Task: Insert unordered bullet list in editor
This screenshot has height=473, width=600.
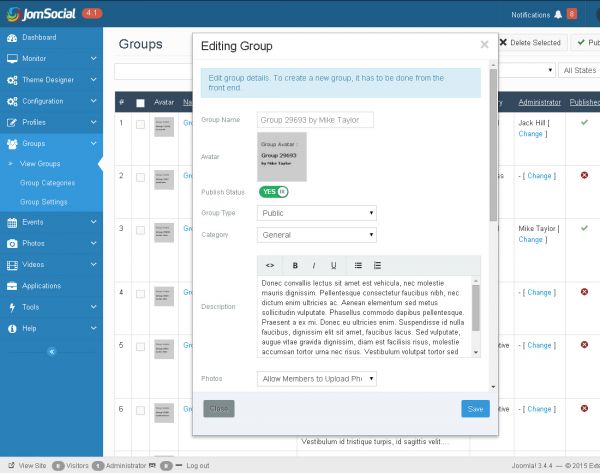Action: (358, 266)
